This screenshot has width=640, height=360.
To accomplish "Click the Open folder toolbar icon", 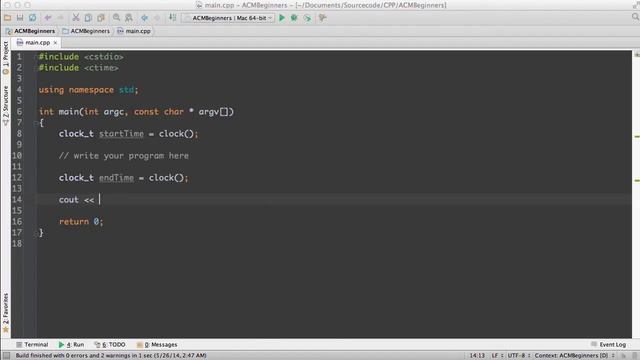I will [x=7, y=18].
